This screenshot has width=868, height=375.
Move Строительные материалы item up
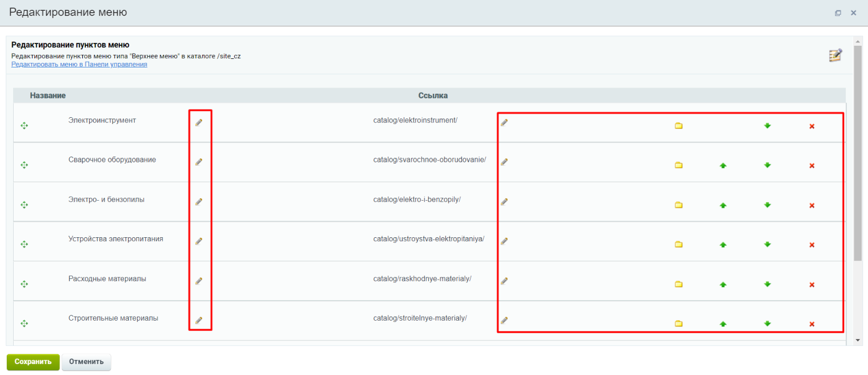point(723,324)
